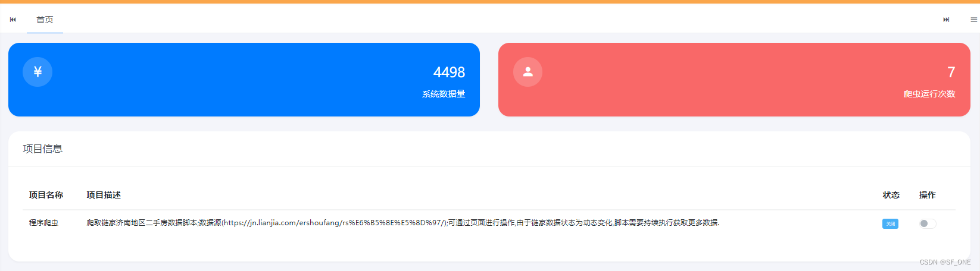Click the 爬虫运行次数 label
Screen dimensions: 980x271
click(x=929, y=94)
